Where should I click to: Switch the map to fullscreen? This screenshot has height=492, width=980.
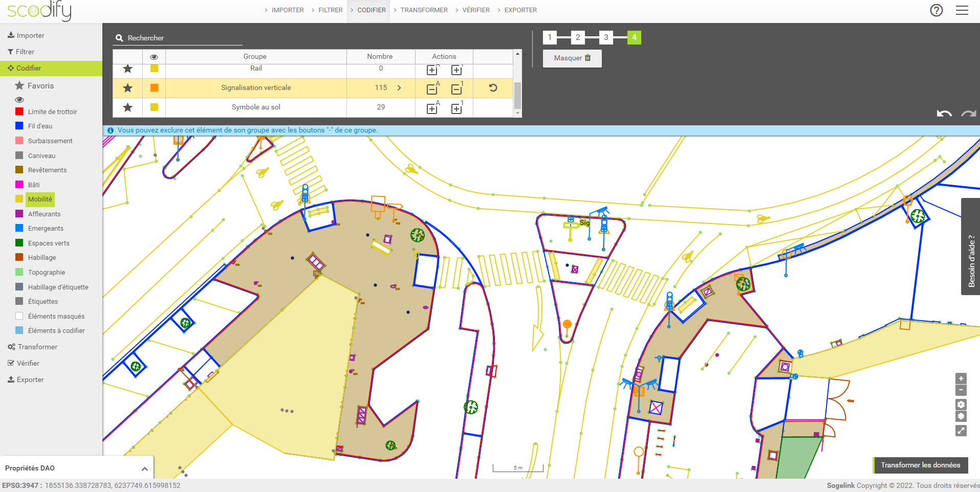[961, 431]
